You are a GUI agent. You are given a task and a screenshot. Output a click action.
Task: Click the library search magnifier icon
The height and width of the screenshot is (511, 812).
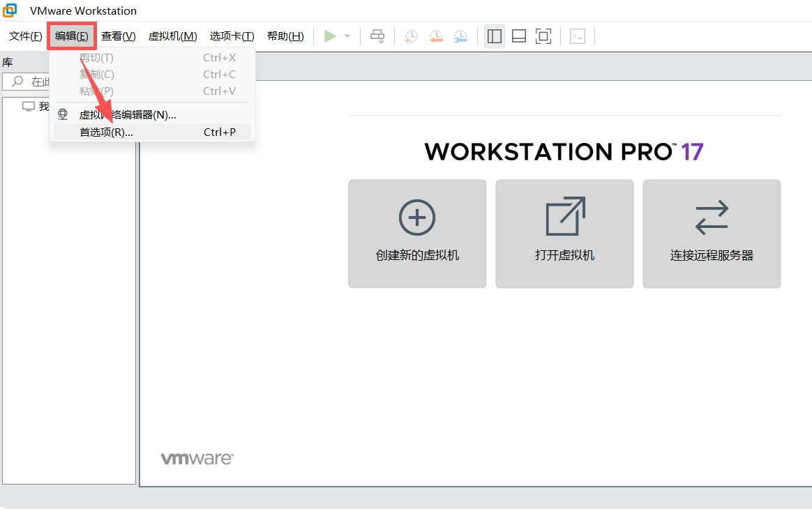17,82
